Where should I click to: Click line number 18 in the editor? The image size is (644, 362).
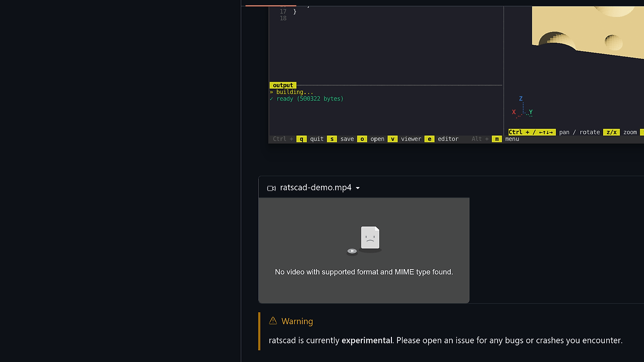coord(283,18)
